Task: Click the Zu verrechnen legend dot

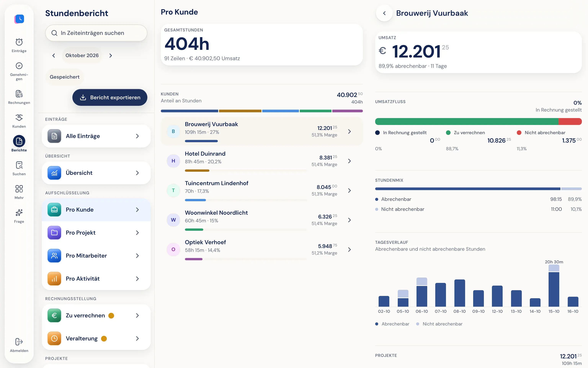Action: point(448,133)
